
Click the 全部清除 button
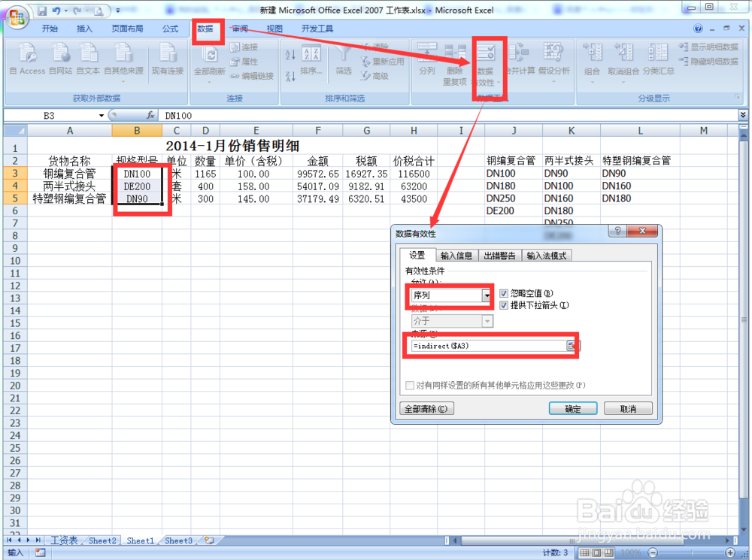[x=426, y=408]
